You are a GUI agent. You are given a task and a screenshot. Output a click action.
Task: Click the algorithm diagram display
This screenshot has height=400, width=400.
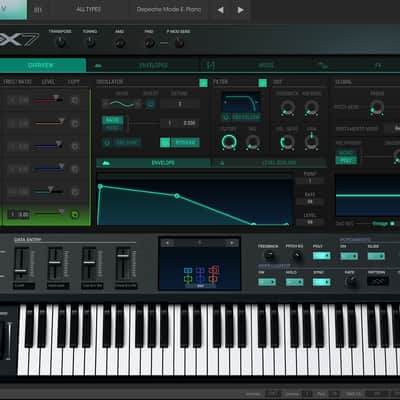200,269
